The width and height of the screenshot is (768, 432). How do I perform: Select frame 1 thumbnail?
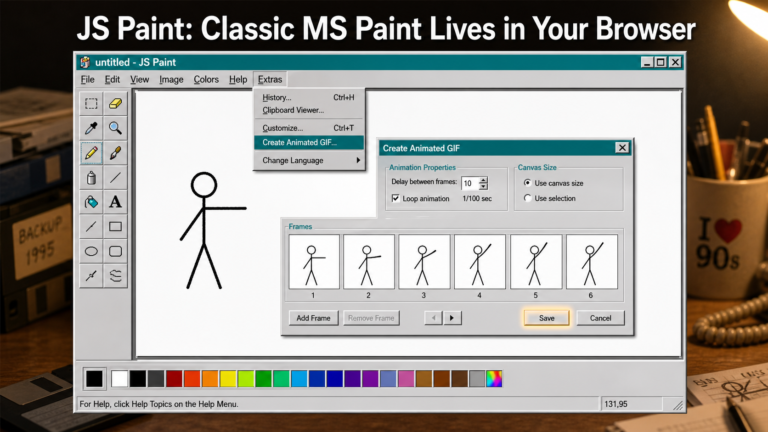pyautogui.click(x=314, y=262)
